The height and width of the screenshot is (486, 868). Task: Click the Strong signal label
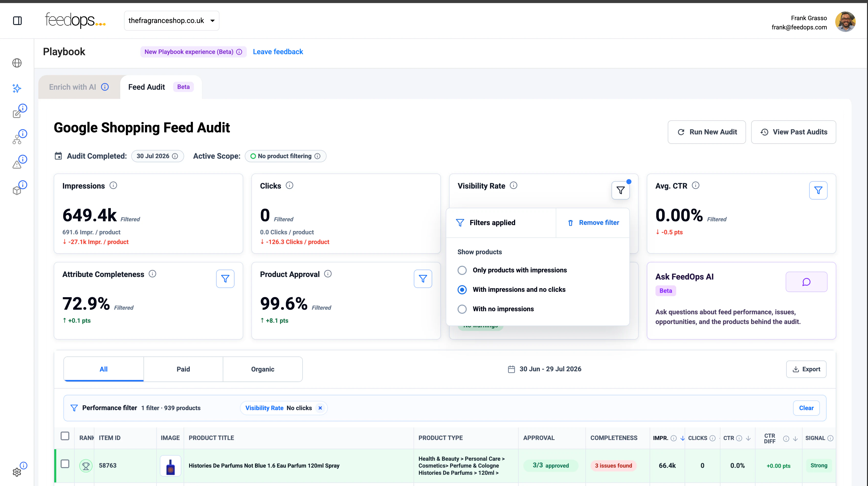tap(819, 466)
